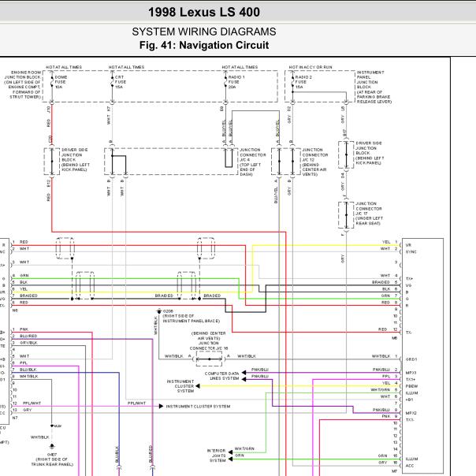Click the 'JUNCTION CONNECTOR J/C 4' label

pos(252,162)
